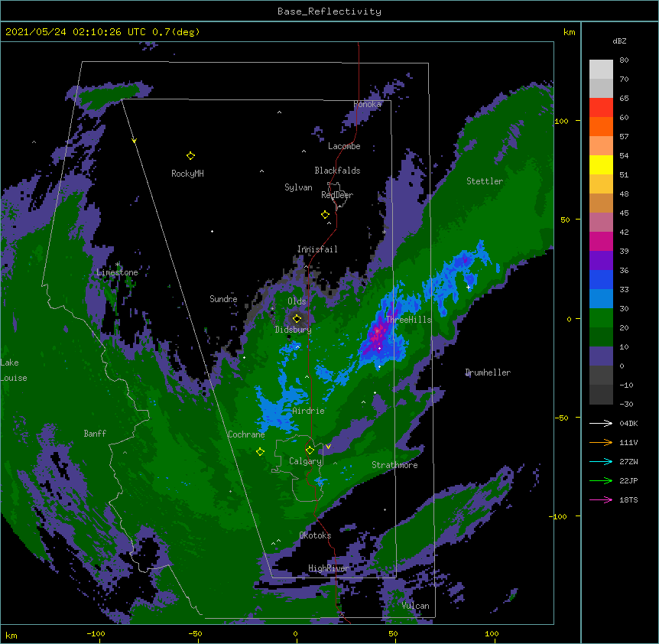This screenshot has width=659, height=644.
Task: Click the Base_Reflectivity title
Action: [x=329, y=11]
